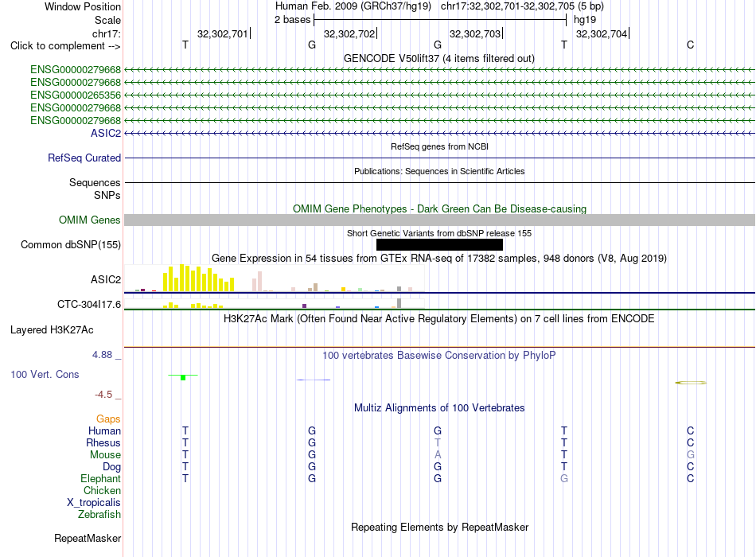
Task: Click the 'Short Genetic Variants from dbSNP' title
Action: [x=439, y=233]
